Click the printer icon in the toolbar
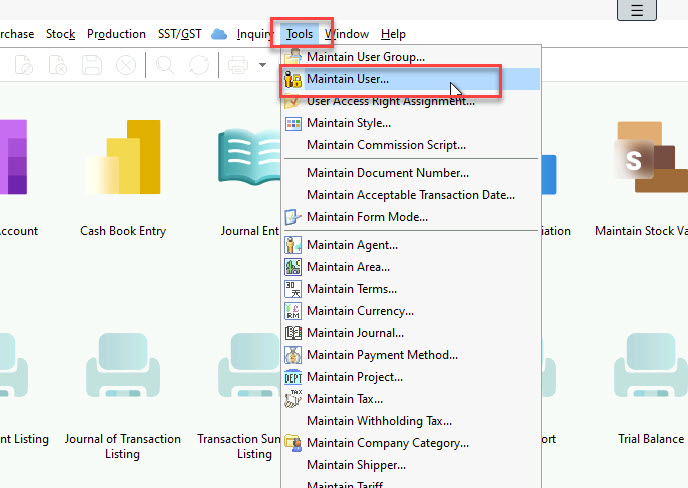 (238, 65)
